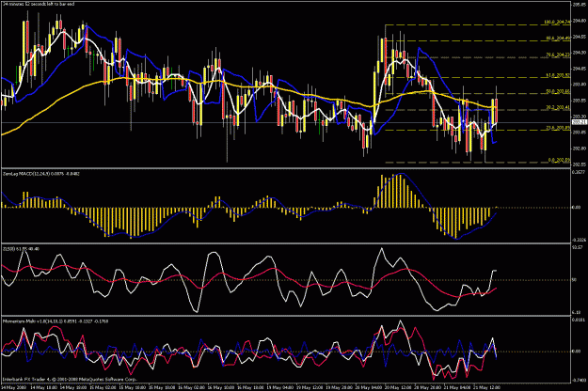Image resolution: width=588 pixels, height=391 pixels.
Task: Click the 204.55 value on price axis
Action: (579, 37)
